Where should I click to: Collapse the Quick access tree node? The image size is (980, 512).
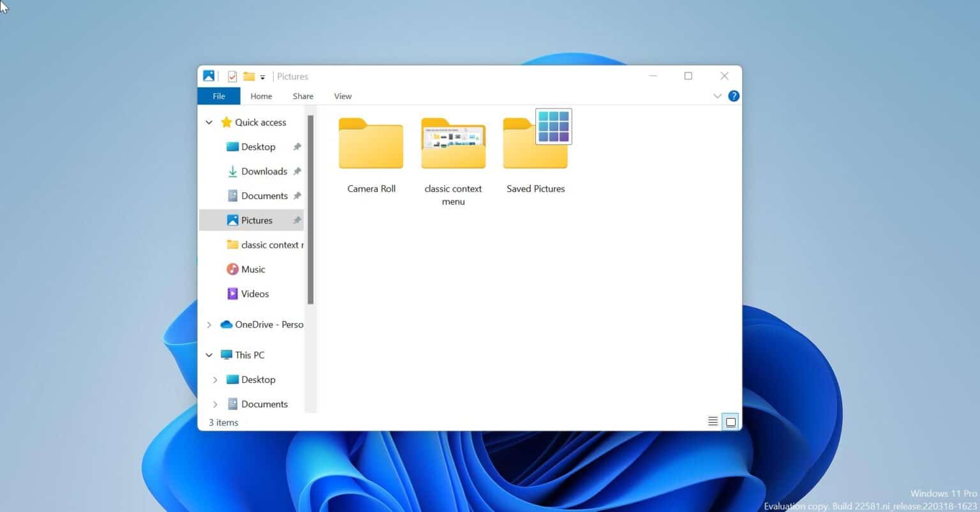click(x=209, y=123)
